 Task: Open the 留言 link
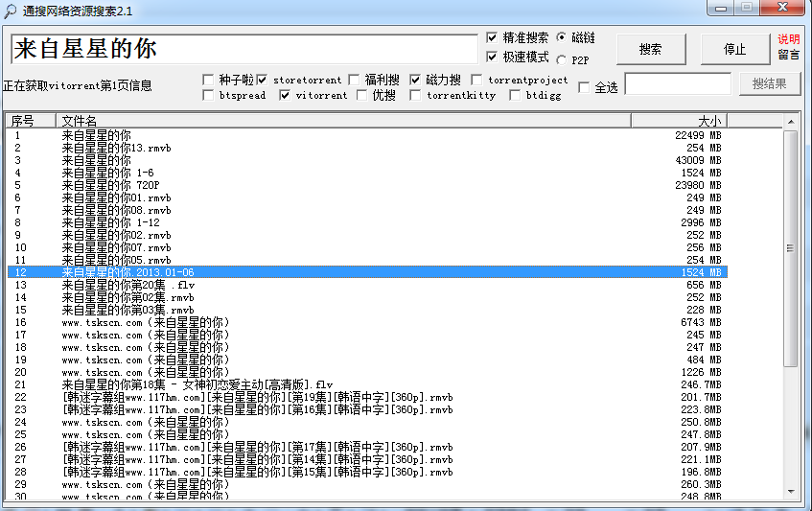pos(789,55)
